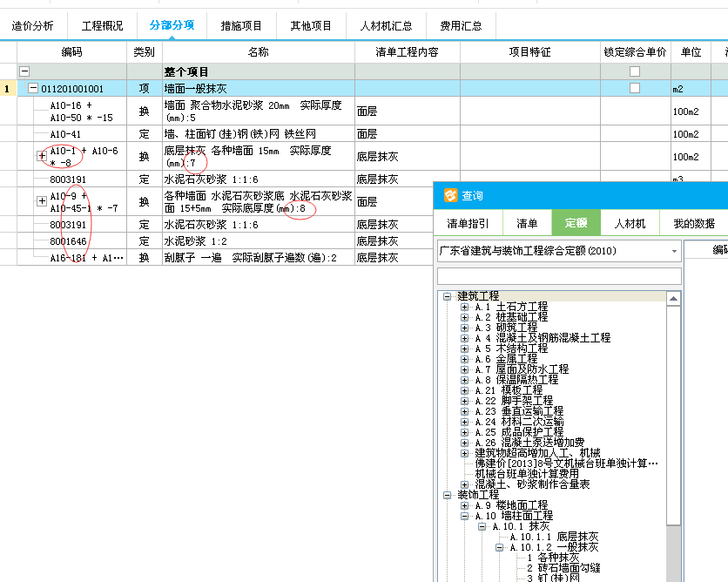The height and width of the screenshot is (582, 728).
Task: Switch to the 费用汇总 tab
Action: point(461,25)
